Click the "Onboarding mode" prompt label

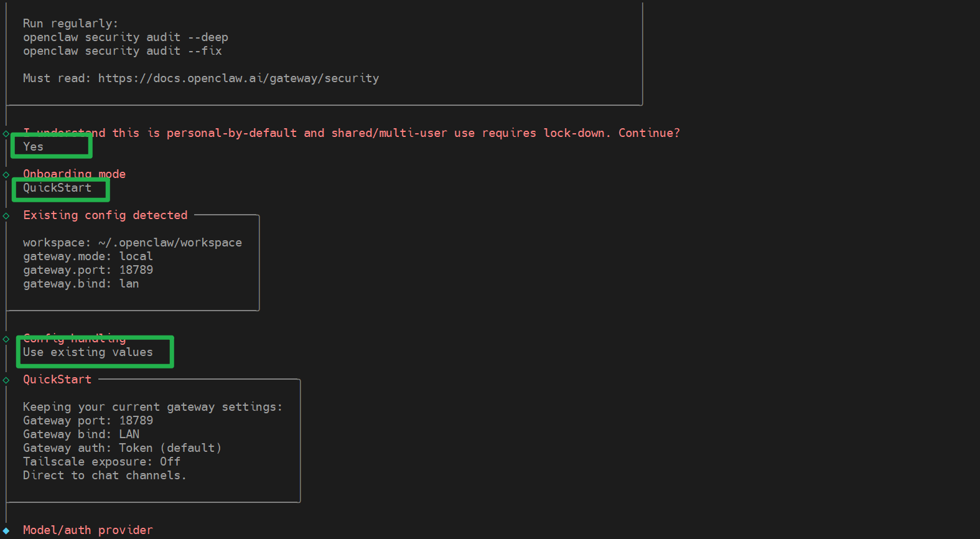(74, 174)
